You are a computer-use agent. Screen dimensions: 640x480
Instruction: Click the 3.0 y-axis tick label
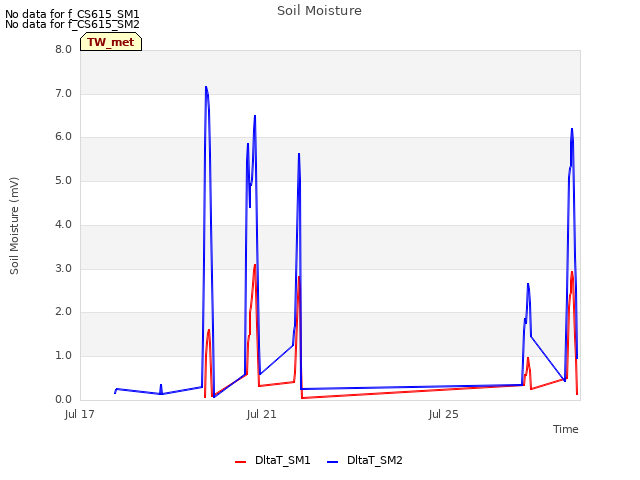pyautogui.click(x=63, y=268)
